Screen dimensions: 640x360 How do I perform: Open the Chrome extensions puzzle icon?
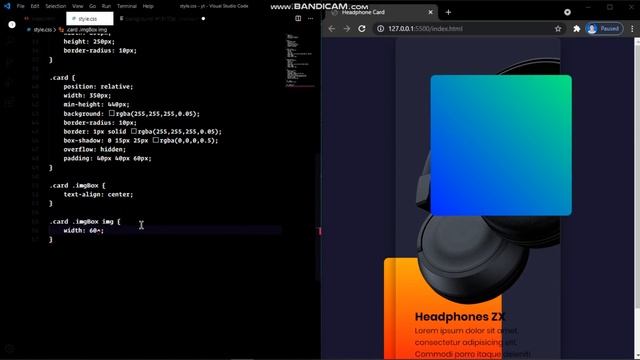tap(576, 29)
